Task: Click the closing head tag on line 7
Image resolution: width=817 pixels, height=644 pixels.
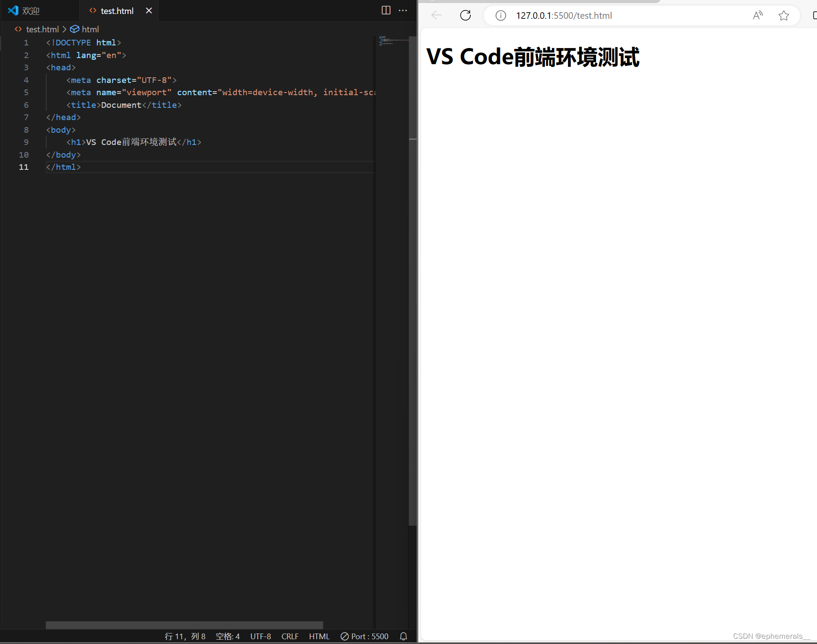Action: (x=63, y=117)
